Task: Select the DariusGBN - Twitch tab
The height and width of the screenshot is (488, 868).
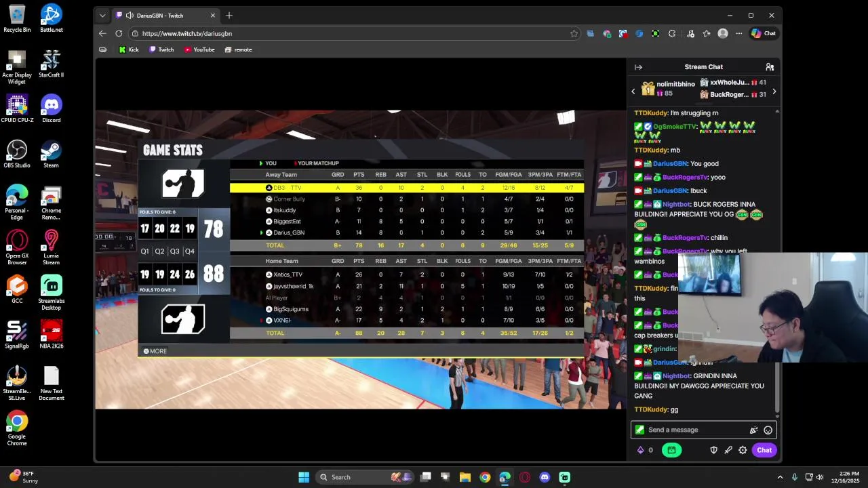Action: 166,16
